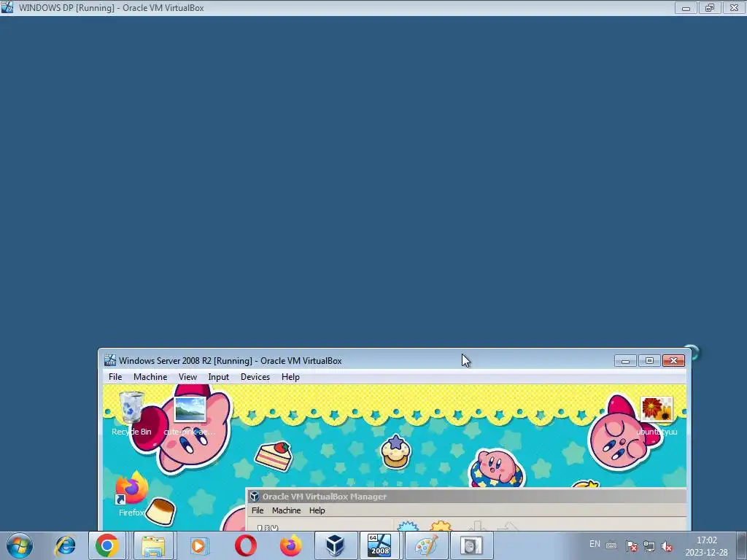Click the show desktop strip on taskbar
The image size is (747, 560).
(743, 545)
